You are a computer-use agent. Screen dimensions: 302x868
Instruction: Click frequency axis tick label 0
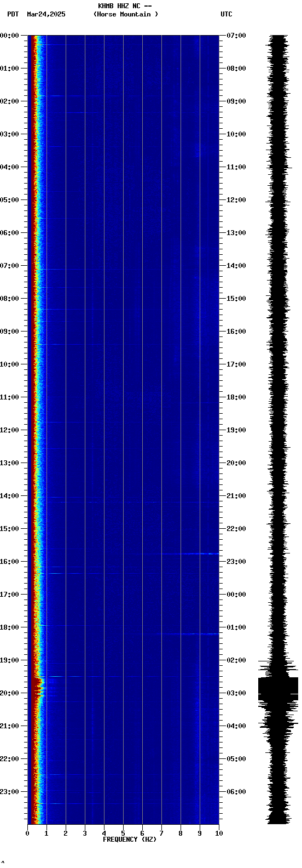click(27, 833)
